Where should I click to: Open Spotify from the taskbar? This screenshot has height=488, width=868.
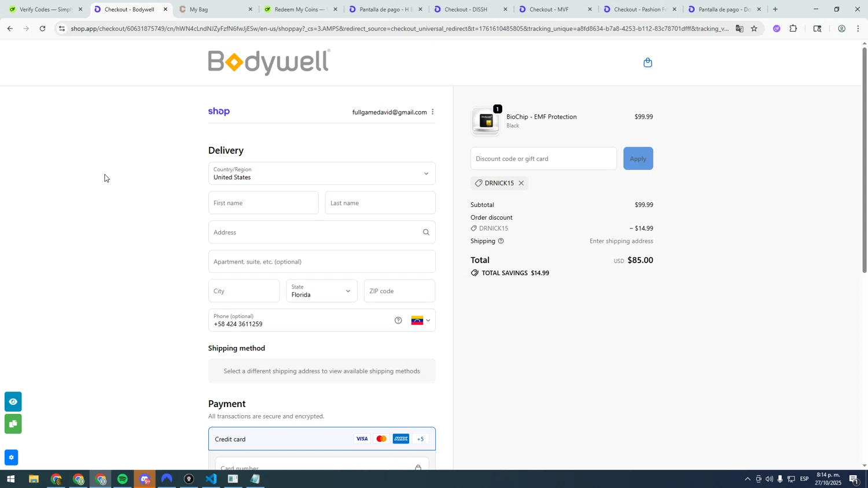(123, 479)
